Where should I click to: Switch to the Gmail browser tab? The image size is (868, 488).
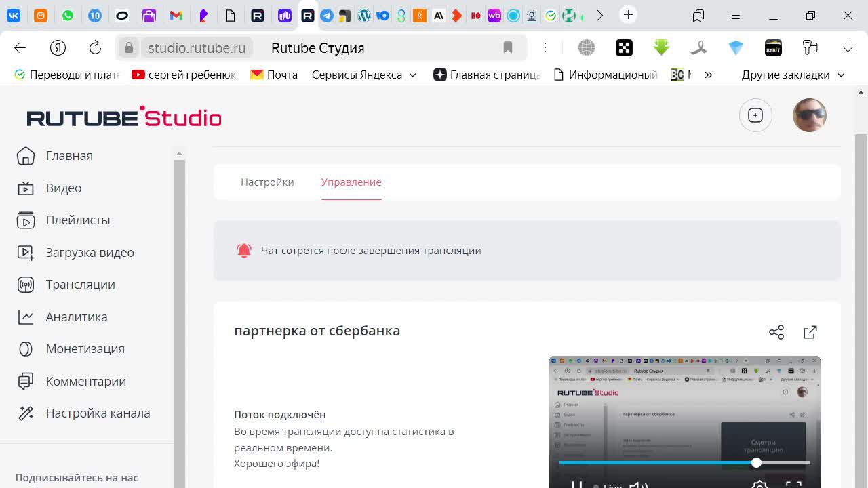pyautogui.click(x=176, y=15)
